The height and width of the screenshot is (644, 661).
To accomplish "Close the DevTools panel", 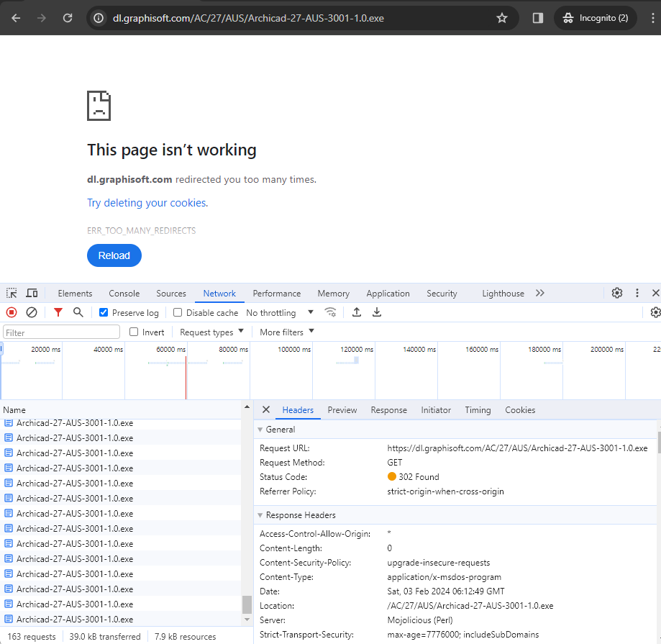I will click(x=655, y=293).
